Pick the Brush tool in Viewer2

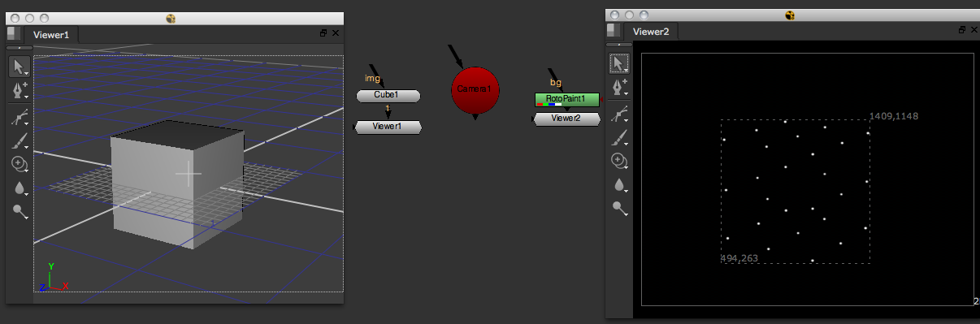619,137
